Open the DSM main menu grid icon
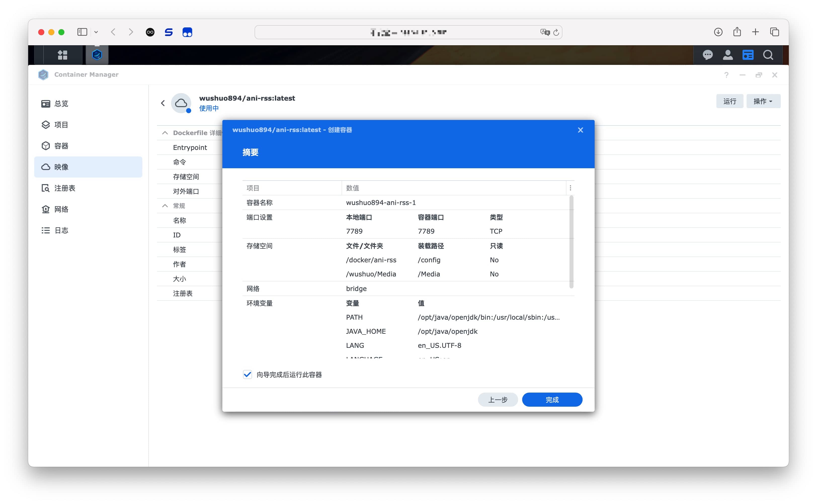This screenshot has height=504, width=817. (62, 55)
